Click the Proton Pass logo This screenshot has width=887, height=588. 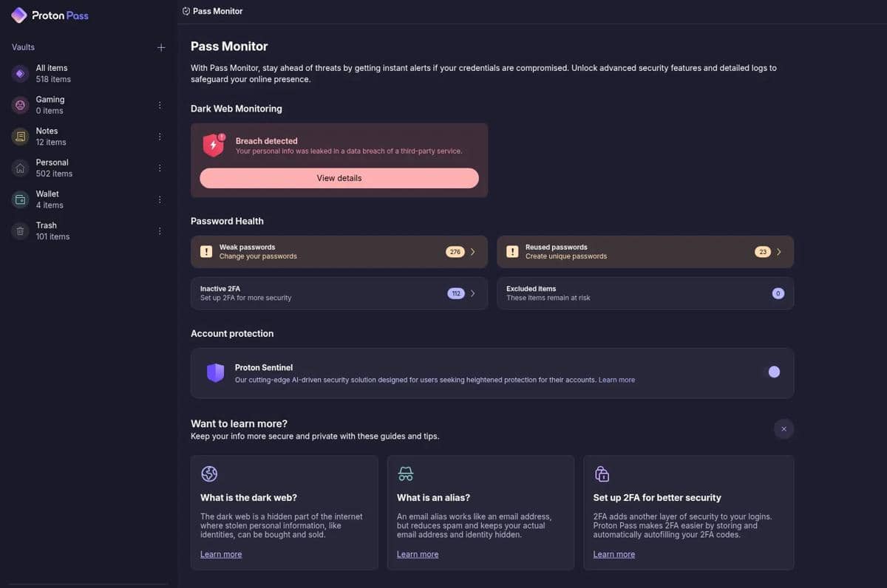(x=50, y=15)
